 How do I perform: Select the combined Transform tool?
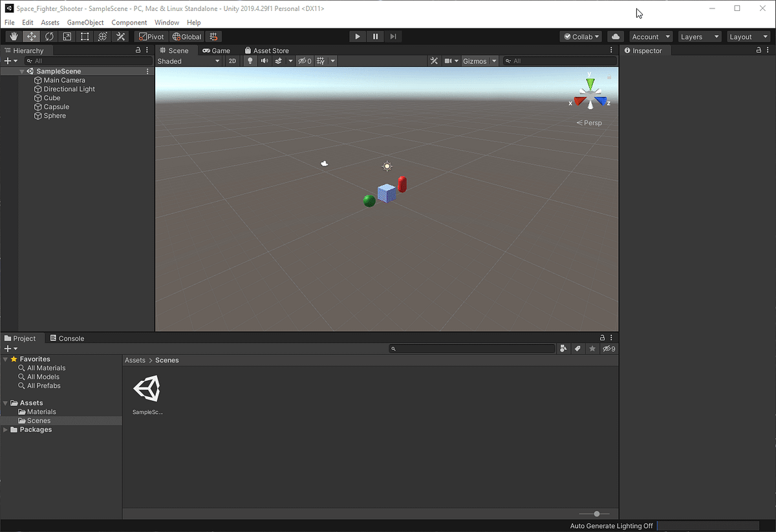pyautogui.click(x=102, y=37)
